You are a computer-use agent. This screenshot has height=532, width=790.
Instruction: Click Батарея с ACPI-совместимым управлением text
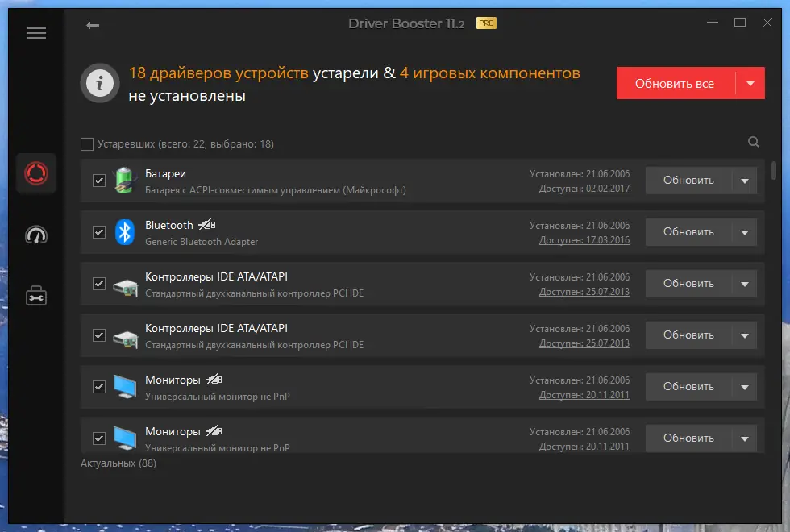(x=276, y=190)
